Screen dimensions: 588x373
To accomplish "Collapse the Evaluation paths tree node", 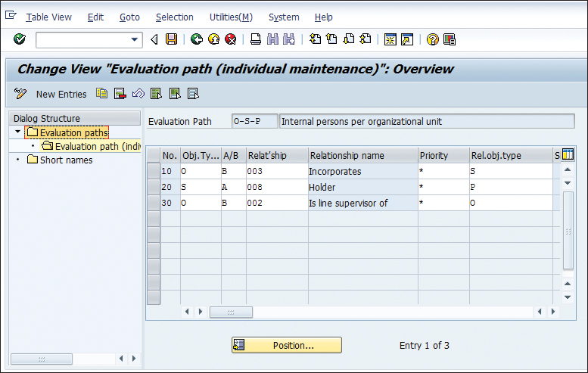I will [x=17, y=132].
